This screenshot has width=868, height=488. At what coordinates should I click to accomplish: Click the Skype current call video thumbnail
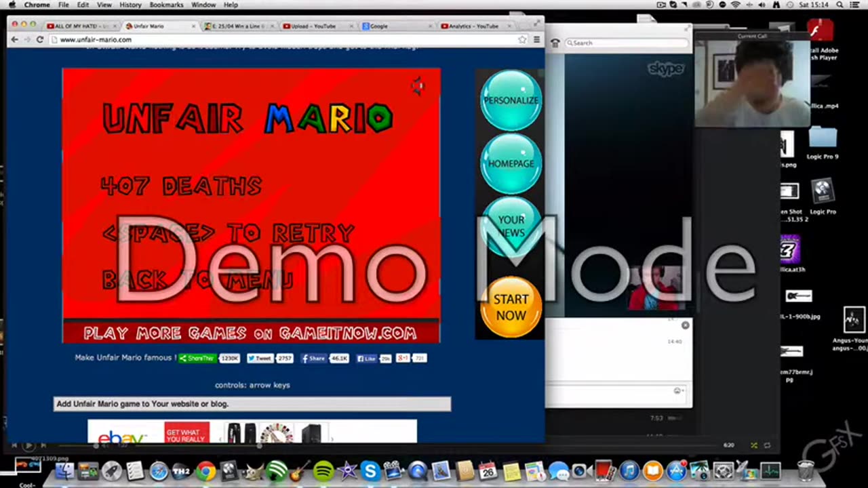(x=752, y=83)
